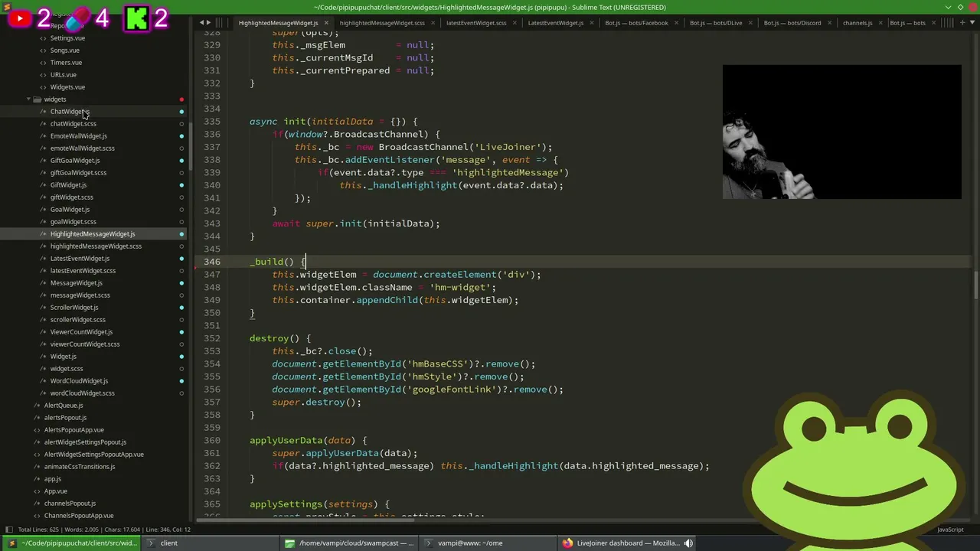Open emoteWallWidget.scss in the sidebar
980x551 pixels.
[82, 148]
